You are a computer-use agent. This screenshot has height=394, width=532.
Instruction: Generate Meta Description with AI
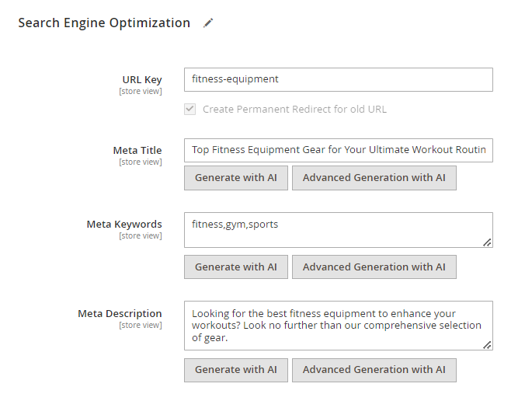point(236,370)
